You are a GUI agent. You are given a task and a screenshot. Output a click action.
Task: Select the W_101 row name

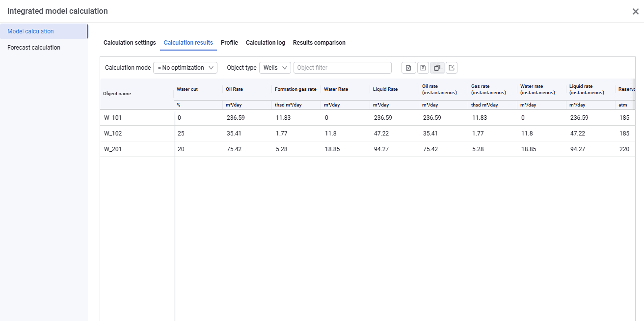pos(113,118)
